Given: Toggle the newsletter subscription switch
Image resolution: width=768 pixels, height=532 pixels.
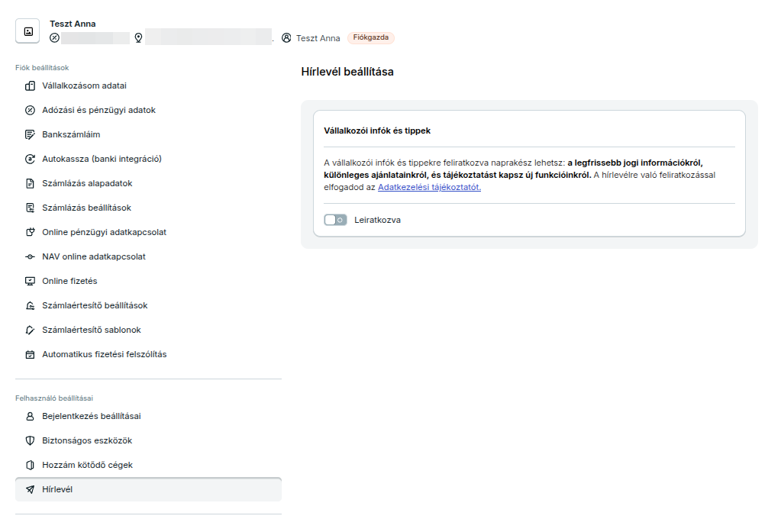Looking at the screenshot, I should click(335, 220).
